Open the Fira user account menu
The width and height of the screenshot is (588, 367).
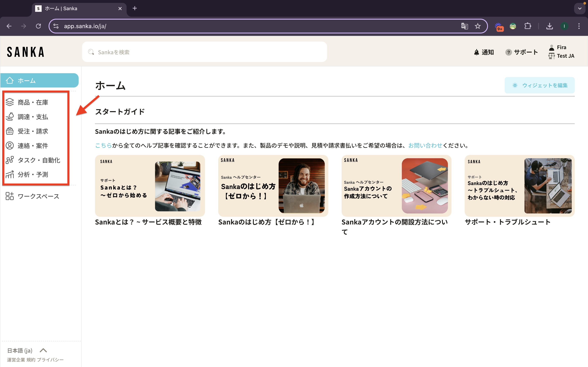pos(561,47)
